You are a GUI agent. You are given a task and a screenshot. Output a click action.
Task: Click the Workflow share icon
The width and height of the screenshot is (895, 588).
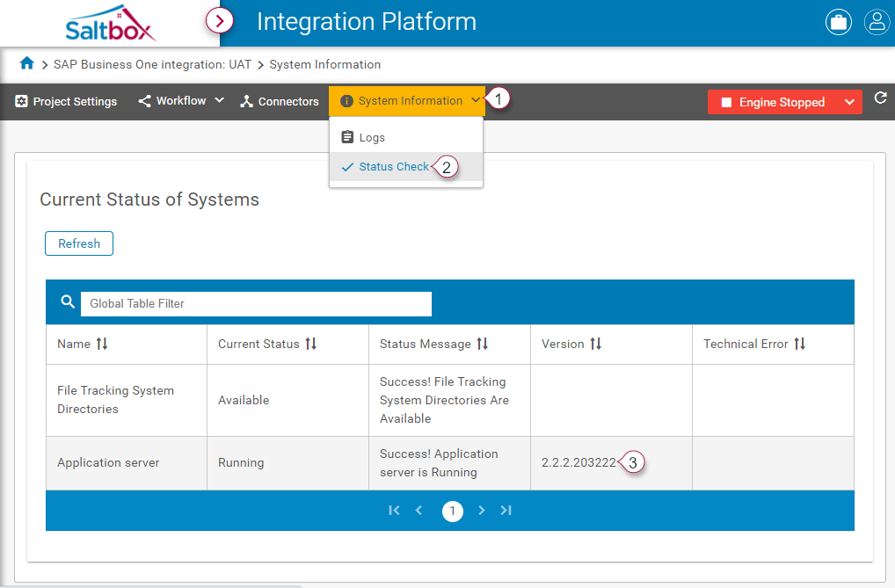144,101
